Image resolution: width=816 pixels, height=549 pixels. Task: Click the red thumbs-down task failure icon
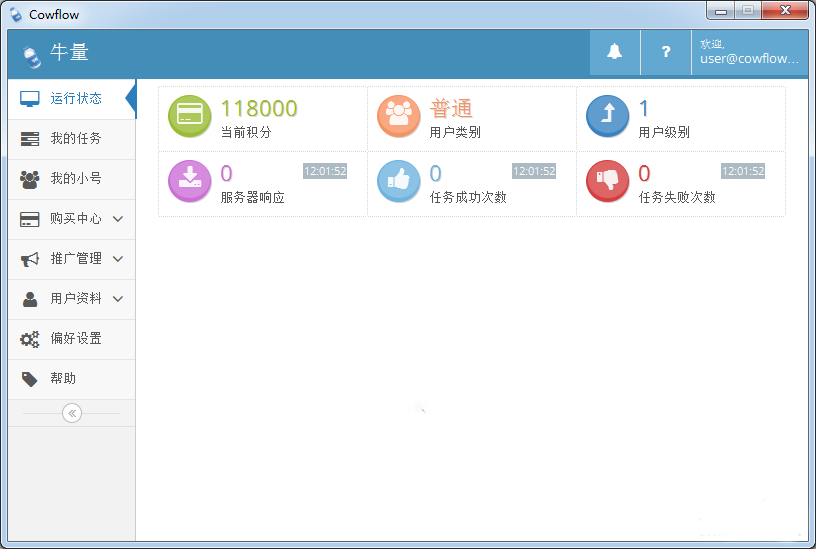coord(607,181)
